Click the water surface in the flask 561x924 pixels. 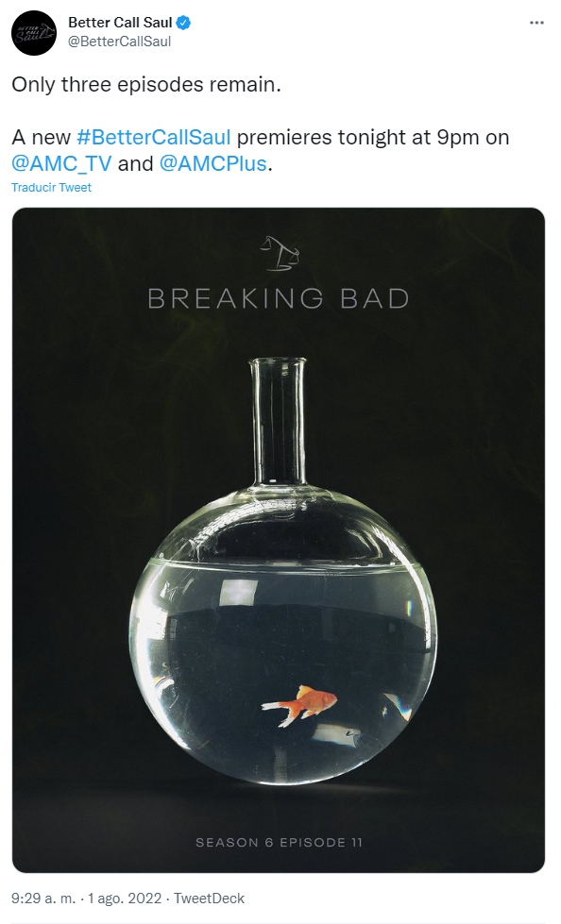point(282,564)
